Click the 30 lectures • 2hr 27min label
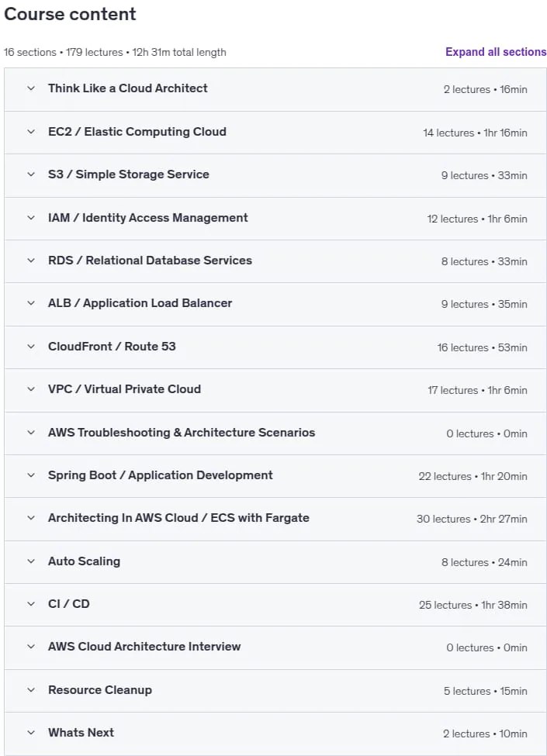The image size is (547, 756). coord(472,520)
